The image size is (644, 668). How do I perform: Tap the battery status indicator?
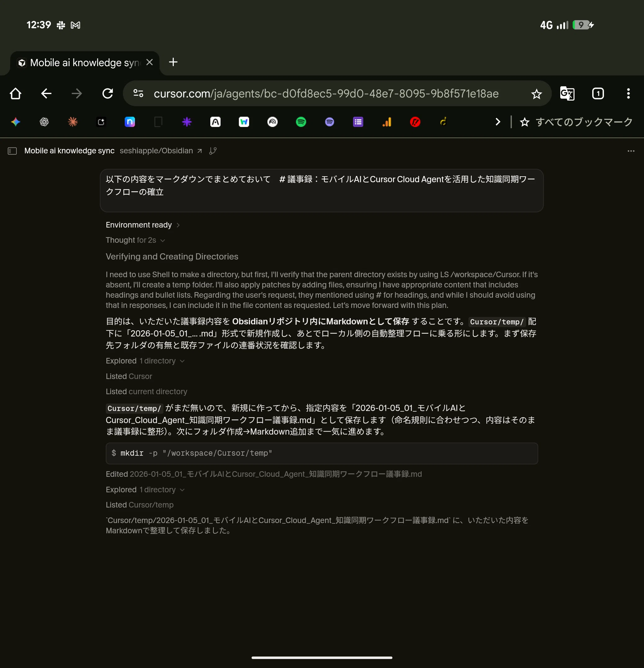[584, 25]
